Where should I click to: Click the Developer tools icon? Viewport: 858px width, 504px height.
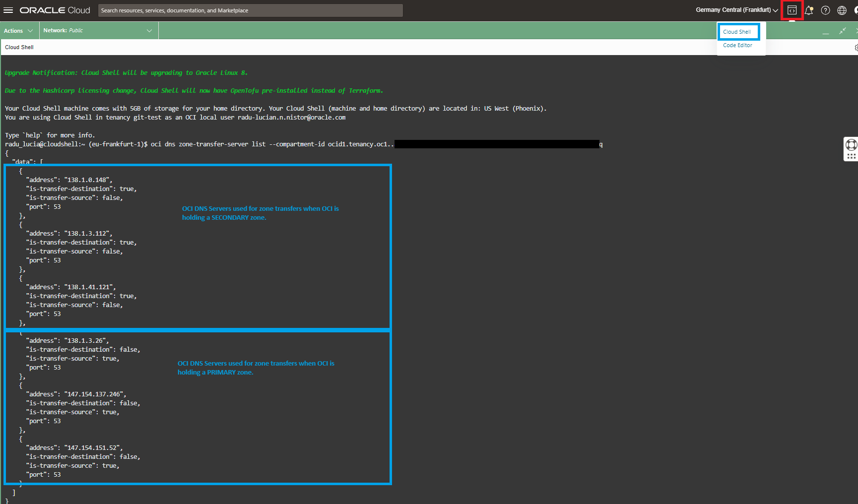pyautogui.click(x=792, y=10)
